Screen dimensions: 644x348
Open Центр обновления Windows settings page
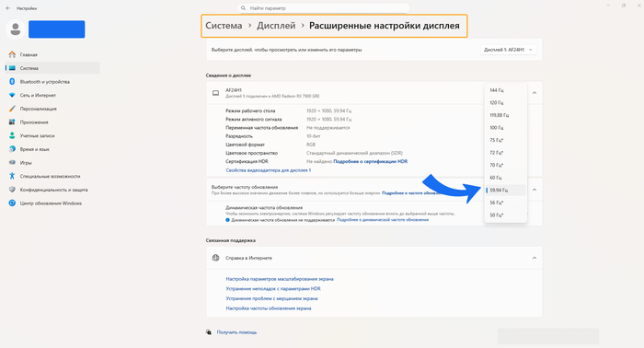(52, 203)
